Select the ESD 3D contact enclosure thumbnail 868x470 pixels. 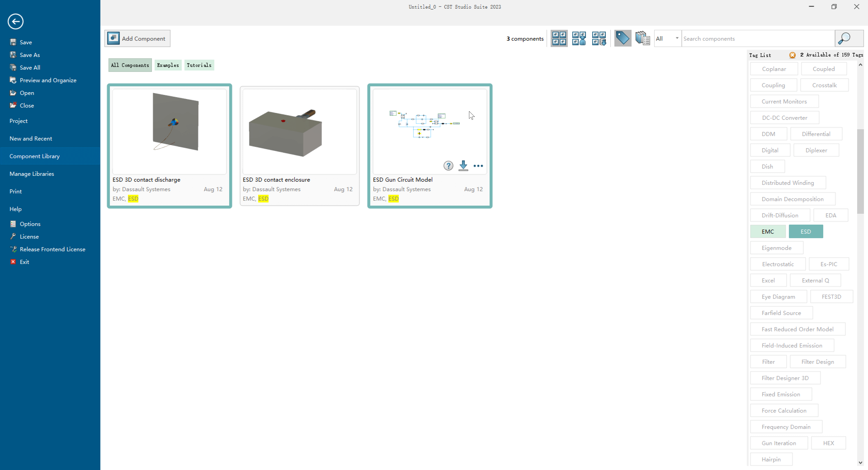299,132
